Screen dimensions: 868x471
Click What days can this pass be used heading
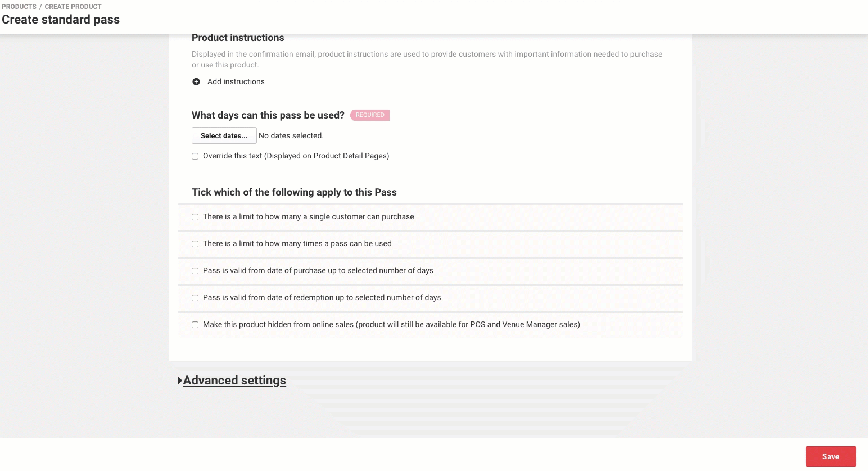pyautogui.click(x=268, y=115)
